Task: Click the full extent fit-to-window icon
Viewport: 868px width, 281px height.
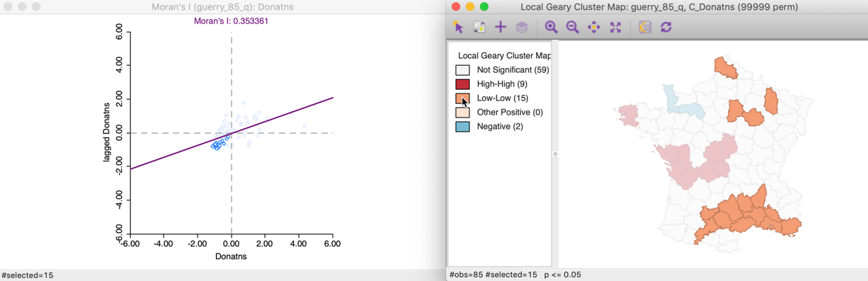Action: (615, 27)
